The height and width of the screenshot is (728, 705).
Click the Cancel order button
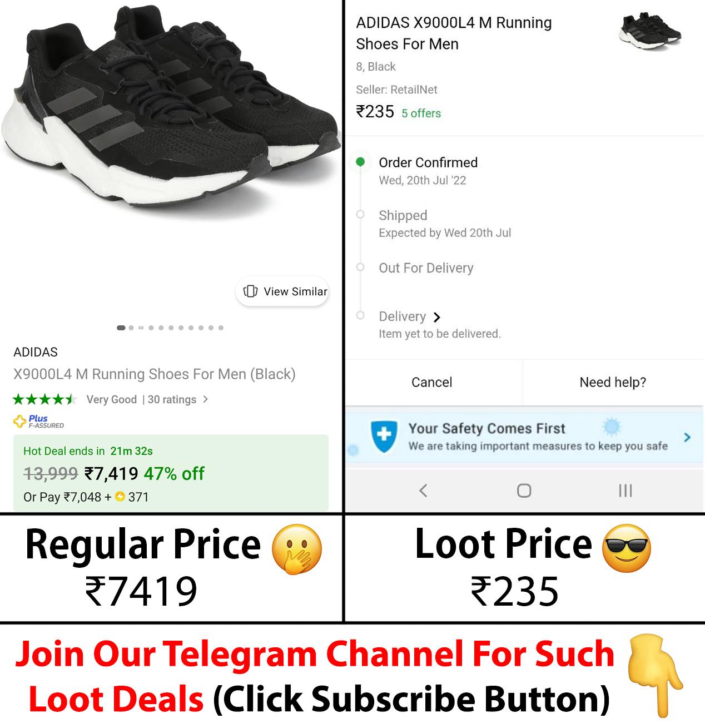click(432, 382)
